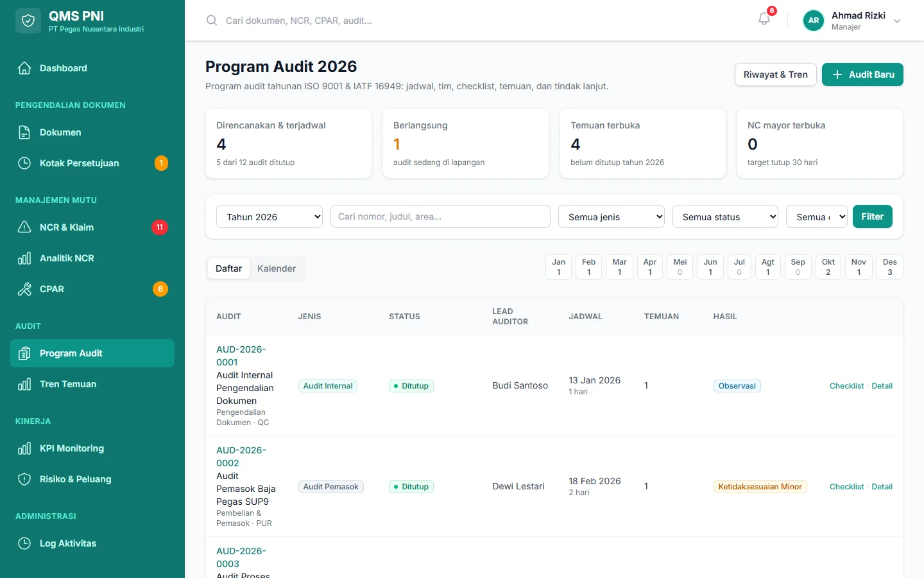
Task: Filter by the Sep month chip
Action: [x=798, y=267]
